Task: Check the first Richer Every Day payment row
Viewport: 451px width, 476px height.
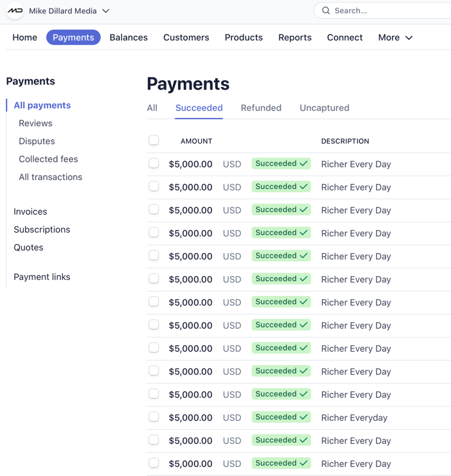Action: [154, 163]
